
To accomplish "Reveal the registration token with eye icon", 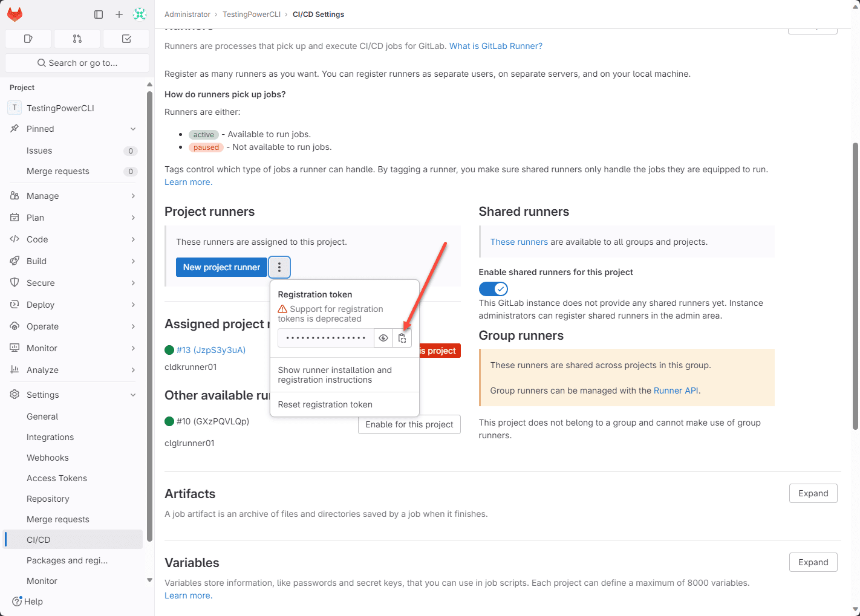I will (383, 338).
